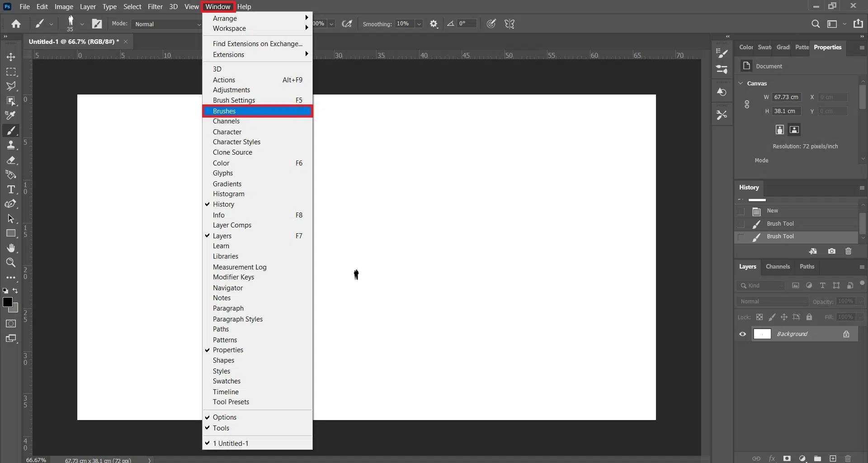Screen dimensions: 868x463
Task: Click Find Extensions on Exchange
Action: (x=257, y=44)
